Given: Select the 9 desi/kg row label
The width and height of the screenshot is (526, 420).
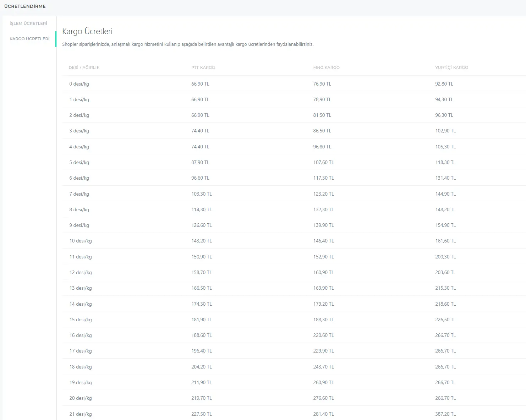Looking at the screenshot, I should click(x=79, y=225).
